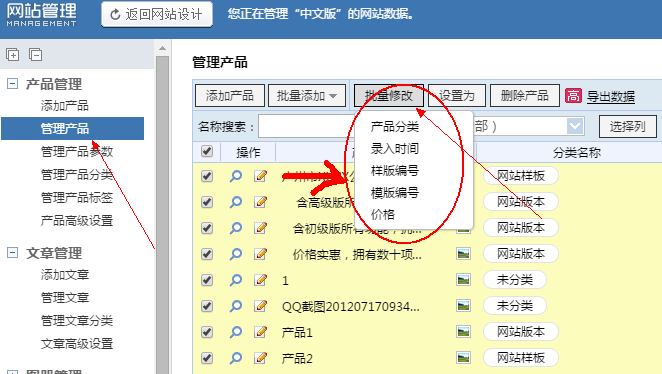Click the 返回网站设计 button
Image resolution: width=662 pixels, height=374 pixels.
tap(157, 14)
